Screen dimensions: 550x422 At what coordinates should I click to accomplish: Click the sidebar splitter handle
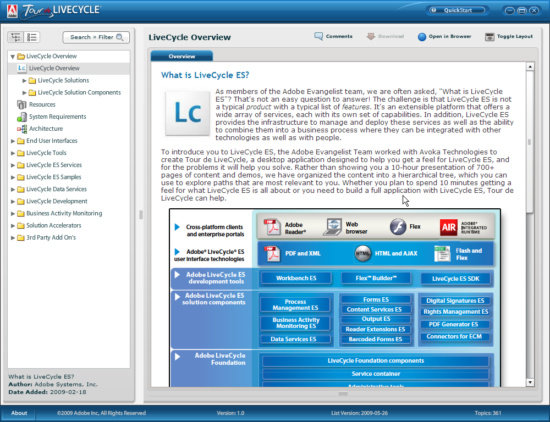[x=141, y=215]
